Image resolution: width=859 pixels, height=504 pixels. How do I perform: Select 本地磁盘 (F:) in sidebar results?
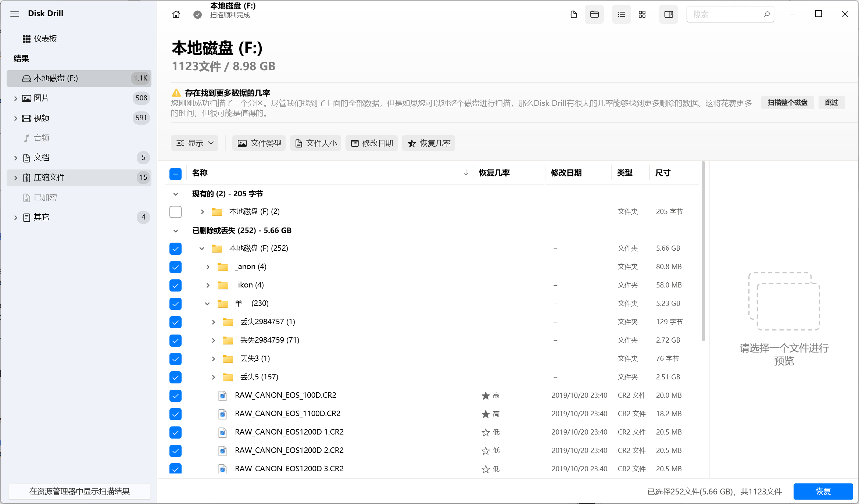point(79,78)
